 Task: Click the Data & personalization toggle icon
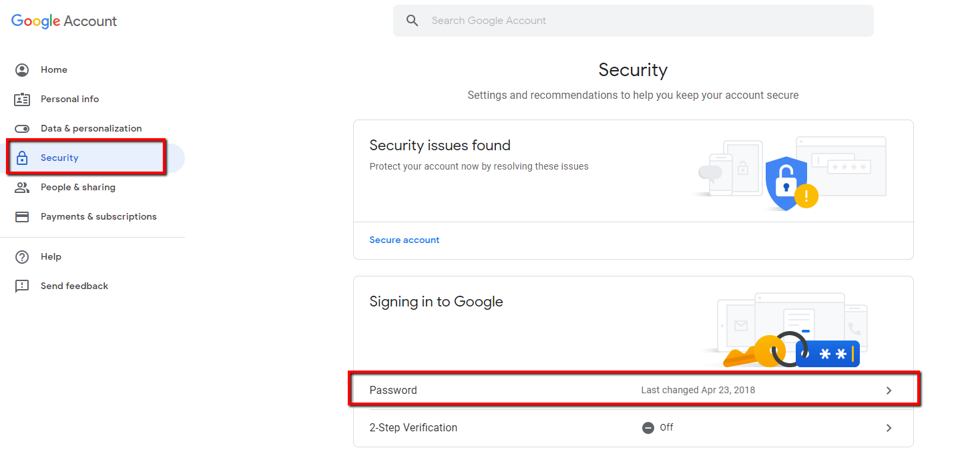[x=22, y=129]
